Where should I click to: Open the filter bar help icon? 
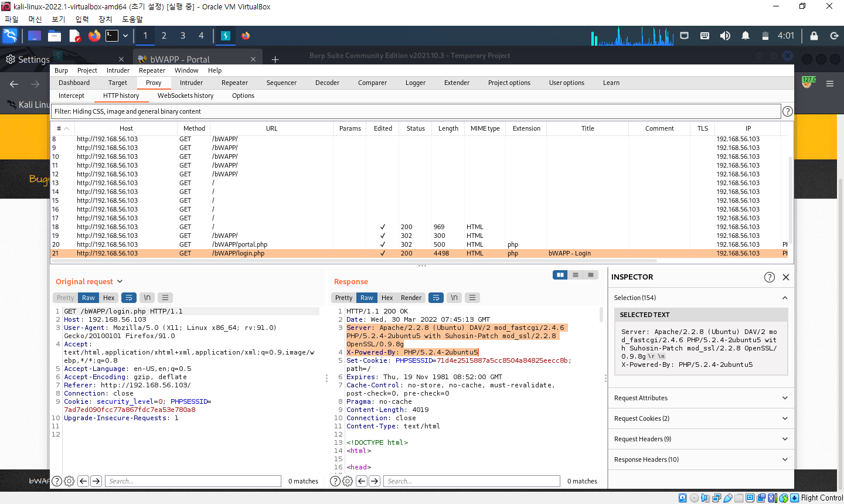point(788,111)
